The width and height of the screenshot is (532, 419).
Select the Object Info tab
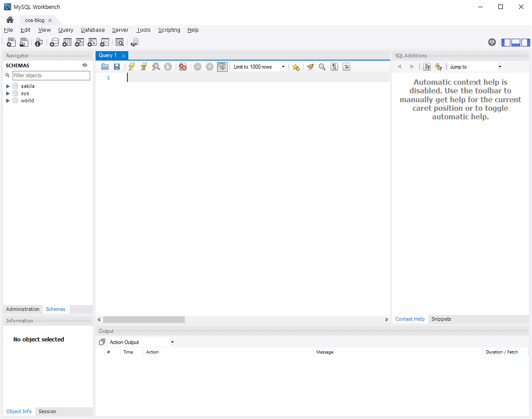(x=19, y=411)
